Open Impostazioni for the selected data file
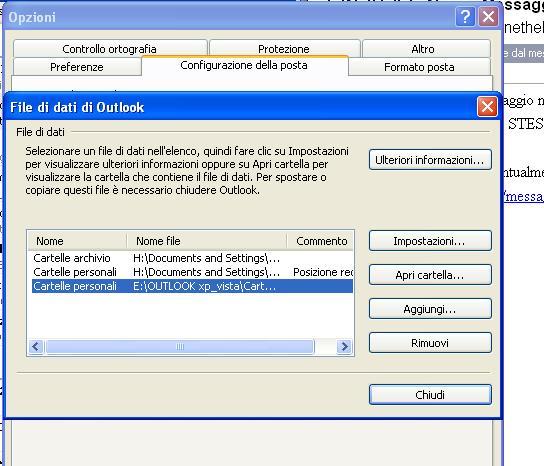Viewport: 544px width, 466px height. coord(430,241)
